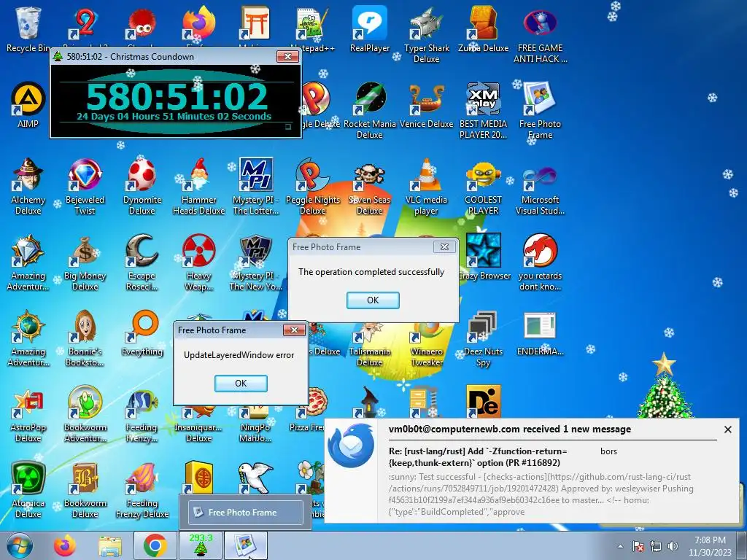Show hidden system tray icons
The height and width of the screenshot is (560, 747).
coord(620,546)
